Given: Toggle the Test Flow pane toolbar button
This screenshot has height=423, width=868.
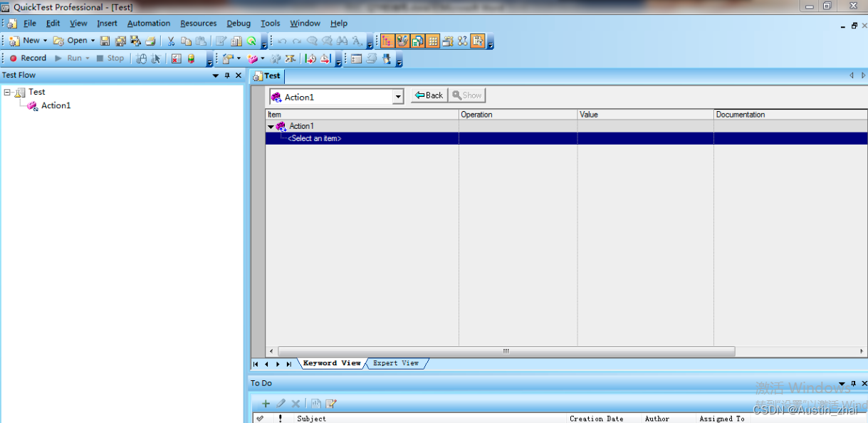Looking at the screenshot, I should pos(387,41).
